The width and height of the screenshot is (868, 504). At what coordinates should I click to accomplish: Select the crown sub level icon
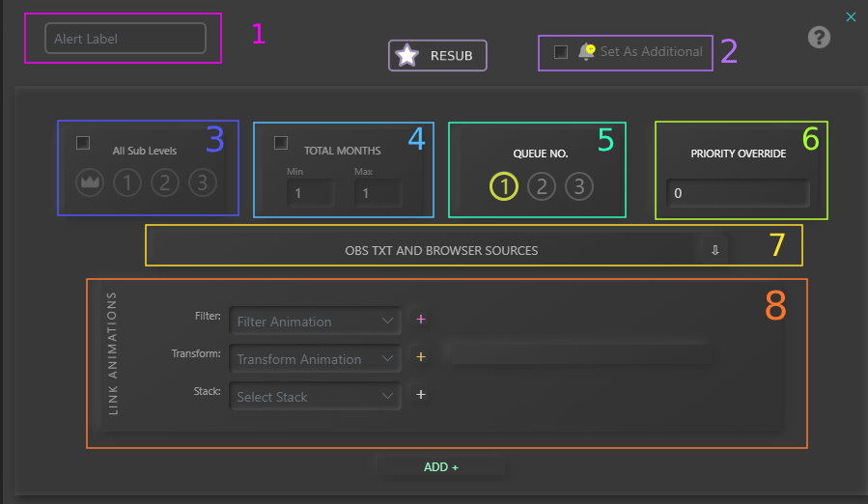pos(90,182)
